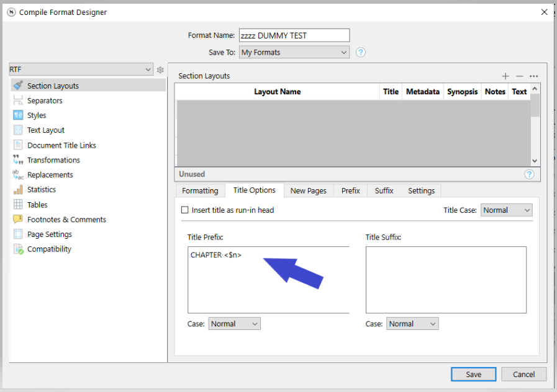Screen dimensions: 557x392
Task: Click the Statistics bar chart icon
Action: 18,190
